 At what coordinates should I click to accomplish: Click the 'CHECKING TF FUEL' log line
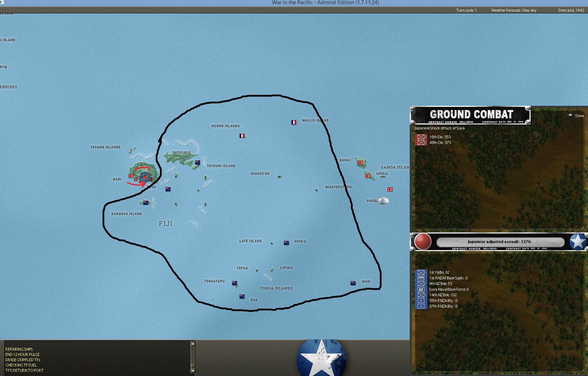(x=21, y=365)
